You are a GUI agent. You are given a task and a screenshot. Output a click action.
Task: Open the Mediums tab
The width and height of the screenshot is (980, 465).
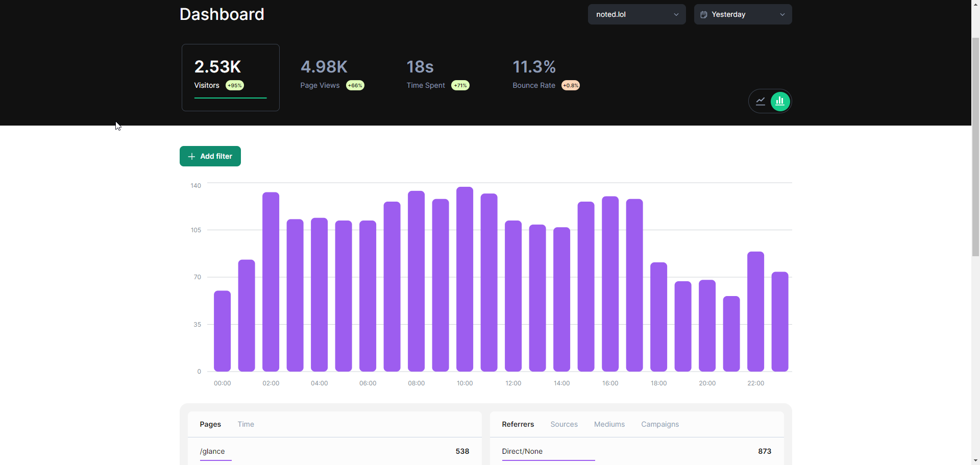(x=609, y=424)
